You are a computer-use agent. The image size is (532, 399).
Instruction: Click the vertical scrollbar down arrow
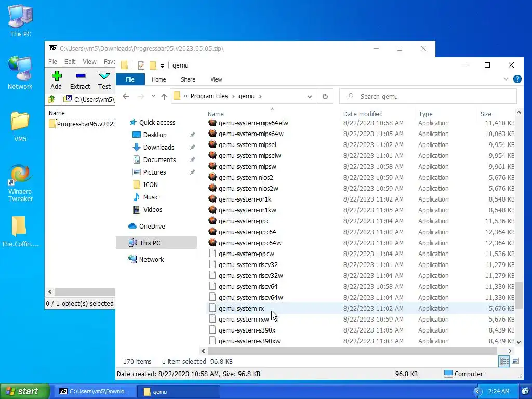tap(518, 342)
